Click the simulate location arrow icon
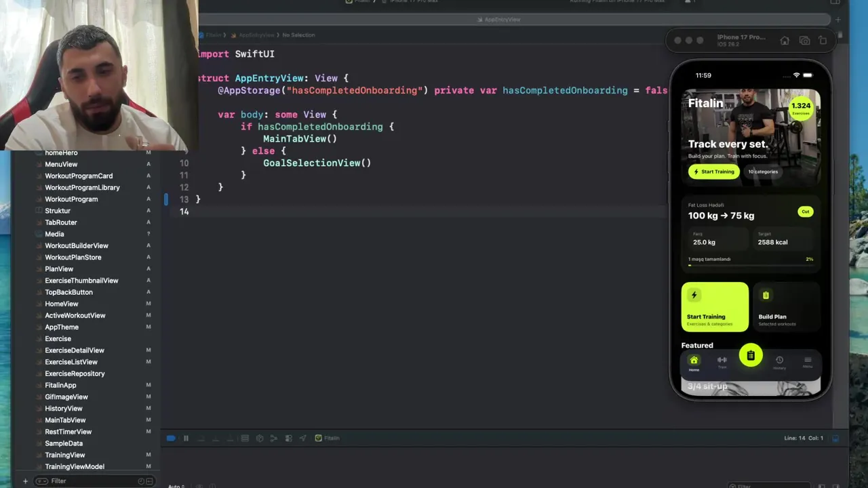 tap(302, 439)
